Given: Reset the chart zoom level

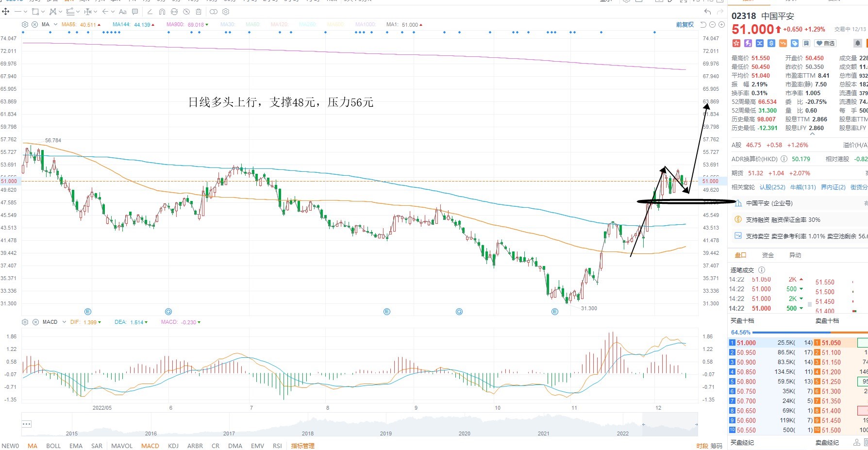Looking at the screenshot, I should pyautogui.click(x=703, y=25).
